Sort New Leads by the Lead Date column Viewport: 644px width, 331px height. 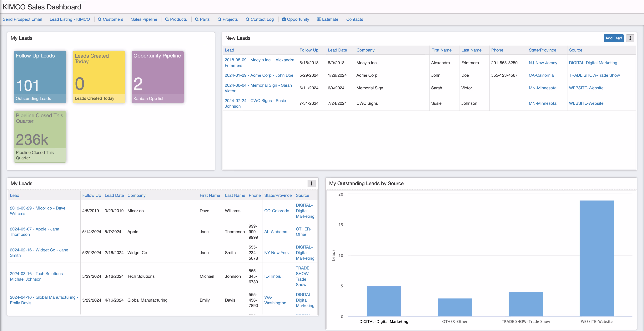tap(337, 50)
